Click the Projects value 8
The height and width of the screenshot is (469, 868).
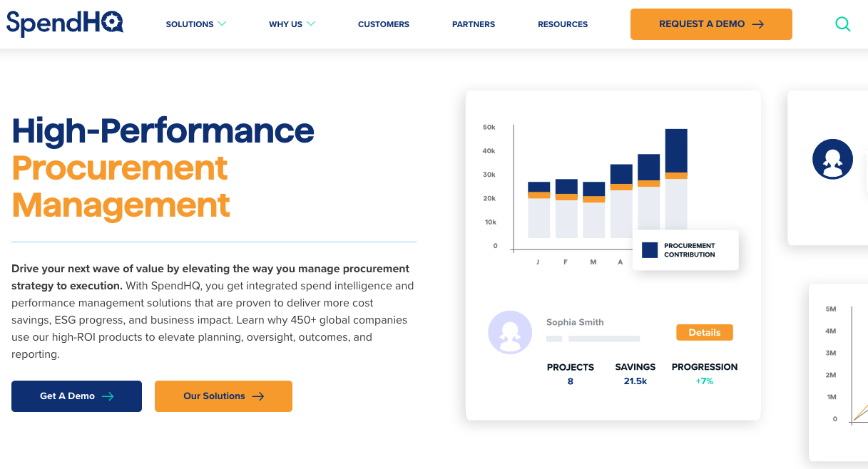tap(571, 381)
